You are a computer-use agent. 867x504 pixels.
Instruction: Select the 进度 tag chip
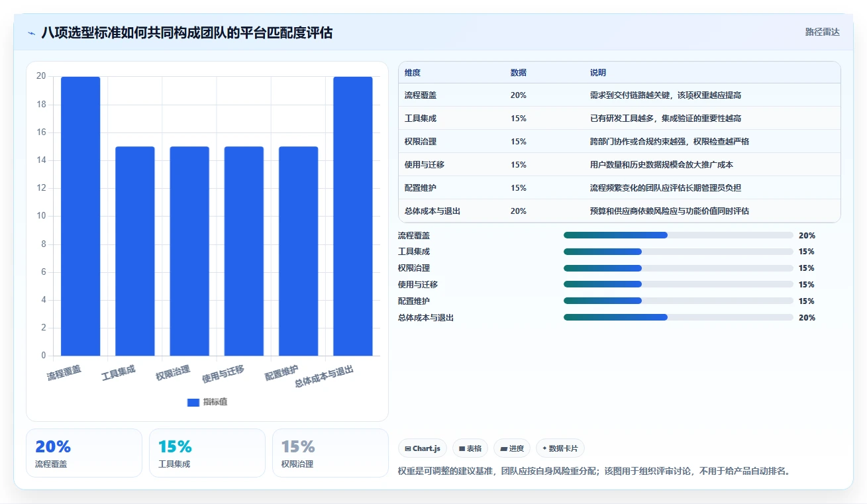pos(512,448)
